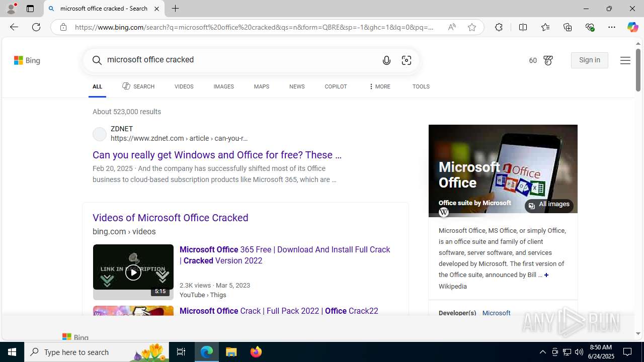Viewport: 644px width, 362px height.
Task: Open the Windows Start menu
Action: point(12,352)
